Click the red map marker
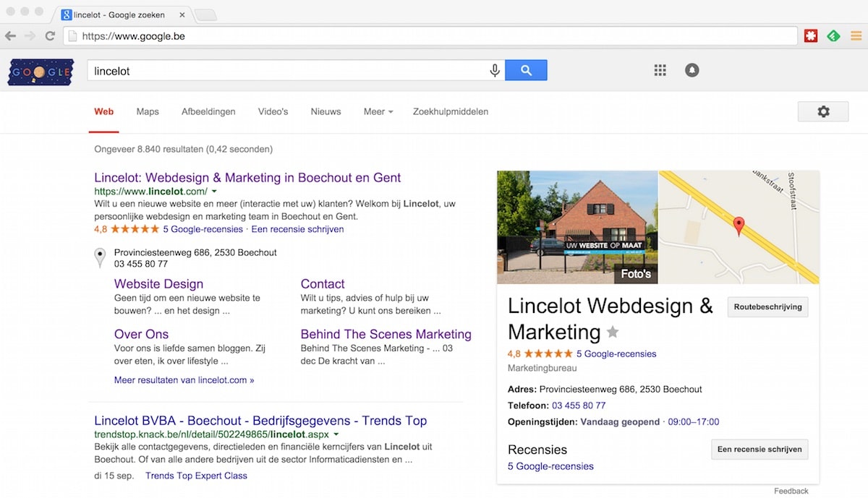868x498 pixels. (x=739, y=226)
